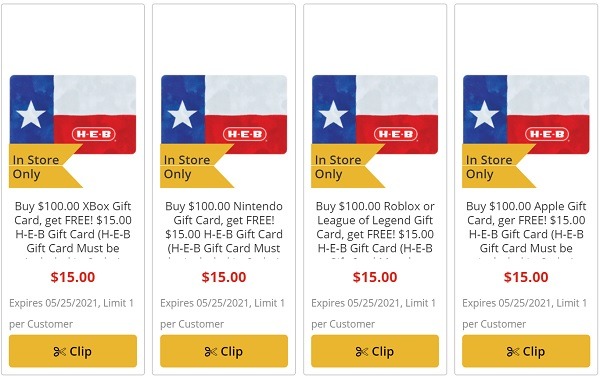
Task: Open the Buy $100.00 Nintendo Gift Card description
Action: click(224, 230)
